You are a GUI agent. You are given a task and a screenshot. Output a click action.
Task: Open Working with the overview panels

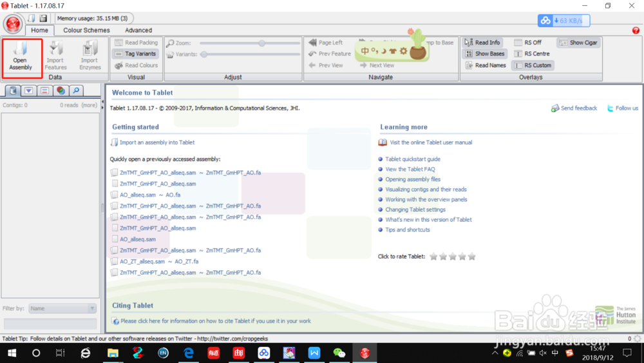426,199
